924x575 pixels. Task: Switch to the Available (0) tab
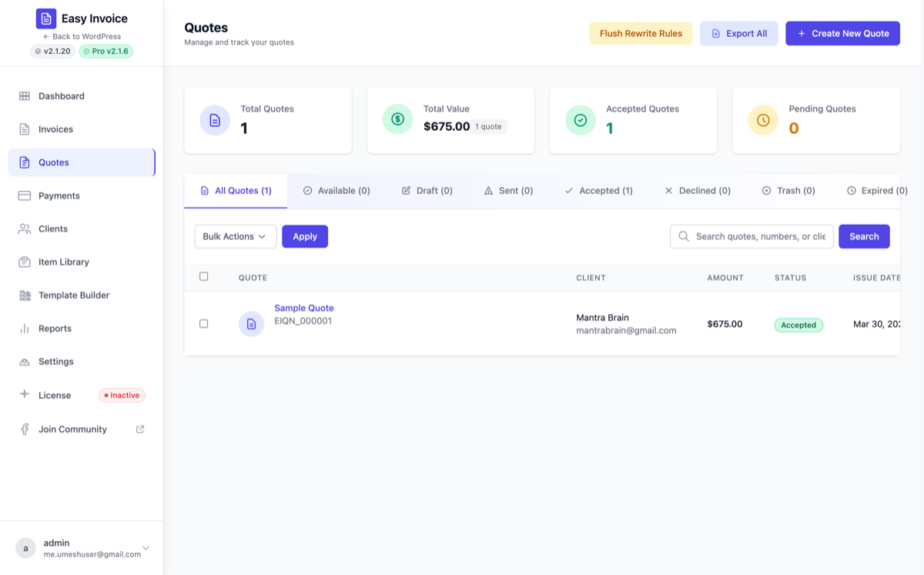pos(336,191)
